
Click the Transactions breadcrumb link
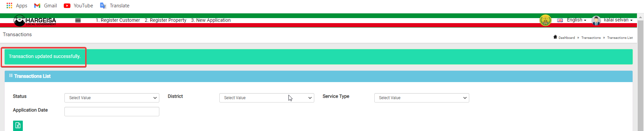591,38
